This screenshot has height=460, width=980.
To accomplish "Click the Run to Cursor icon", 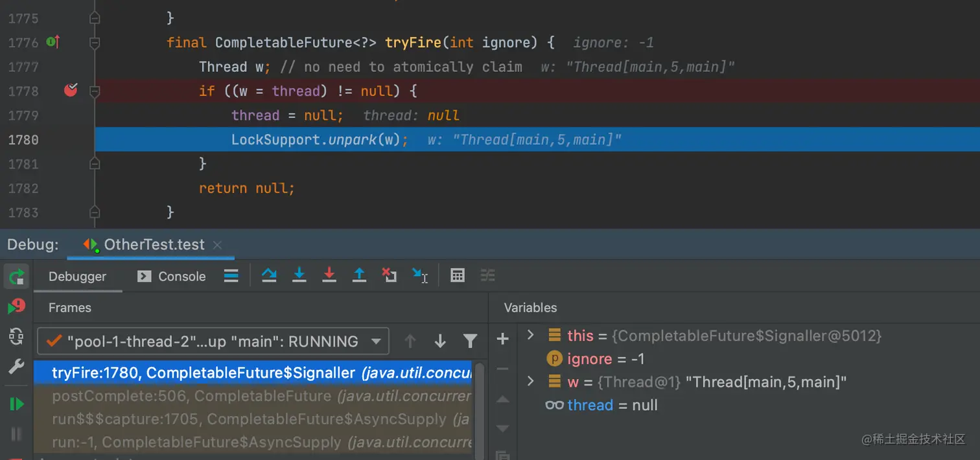I will pos(420,276).
